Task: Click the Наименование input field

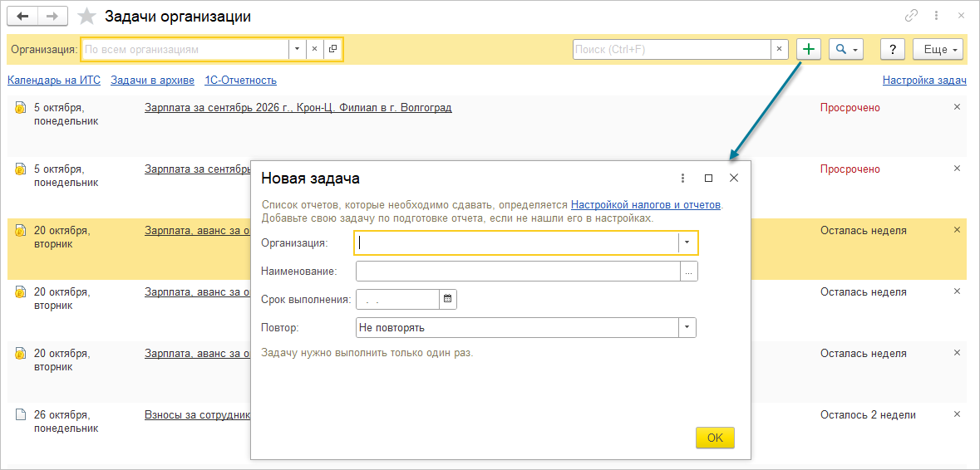Action: point(518,272)
